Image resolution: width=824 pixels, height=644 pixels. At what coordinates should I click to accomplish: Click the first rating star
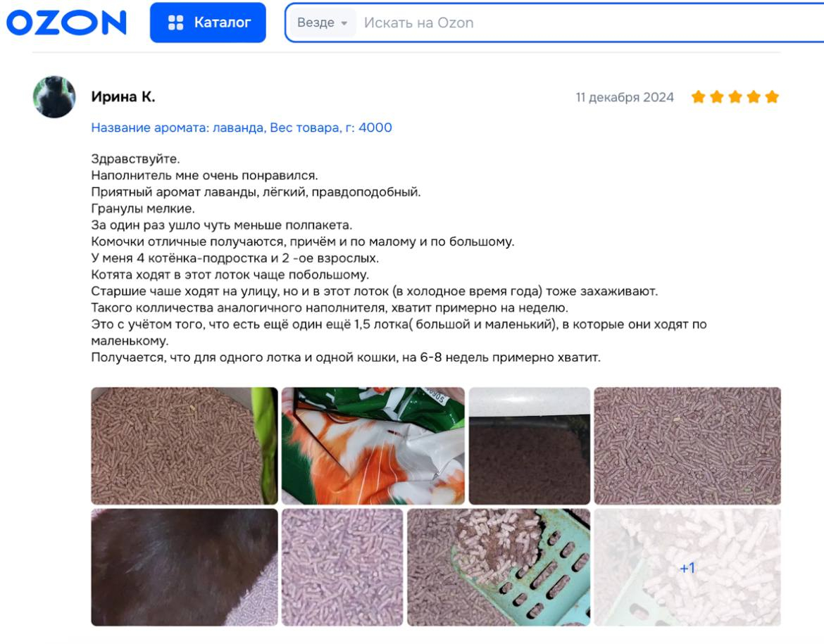[699, 96]
